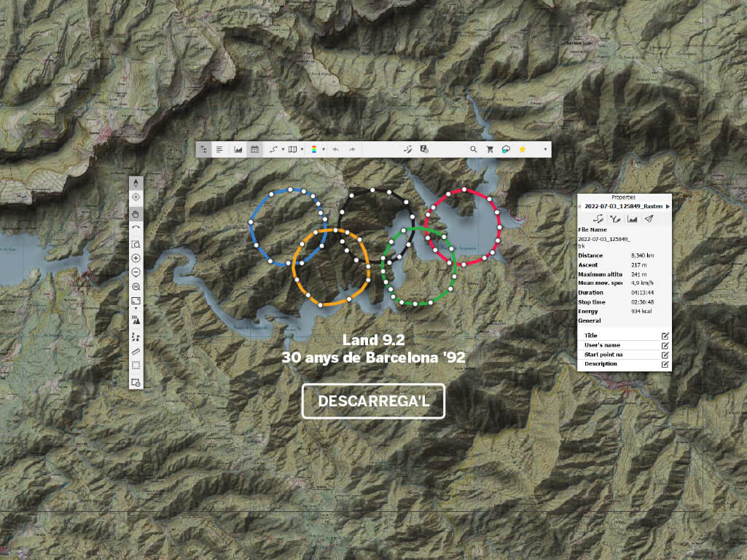The image size is (747, 560).
Task: Toggle the calendar view button
Action: pyautogui.click(x=254, y=149)
